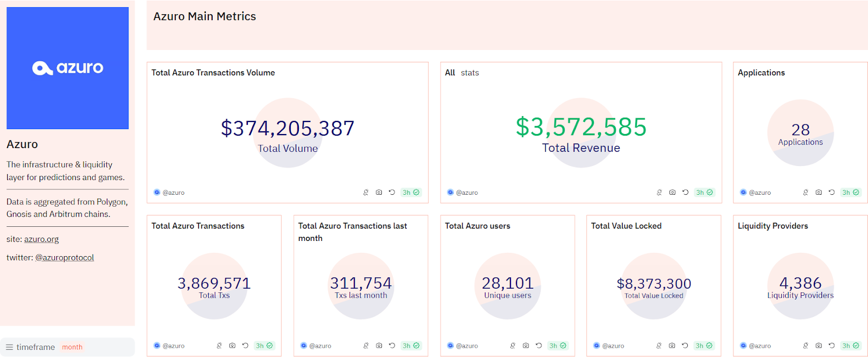Open @azuro profile from Total Azuro Transactions Volume card
The height and width of the screenshot is (357, 868).
[x=169, y=193]
